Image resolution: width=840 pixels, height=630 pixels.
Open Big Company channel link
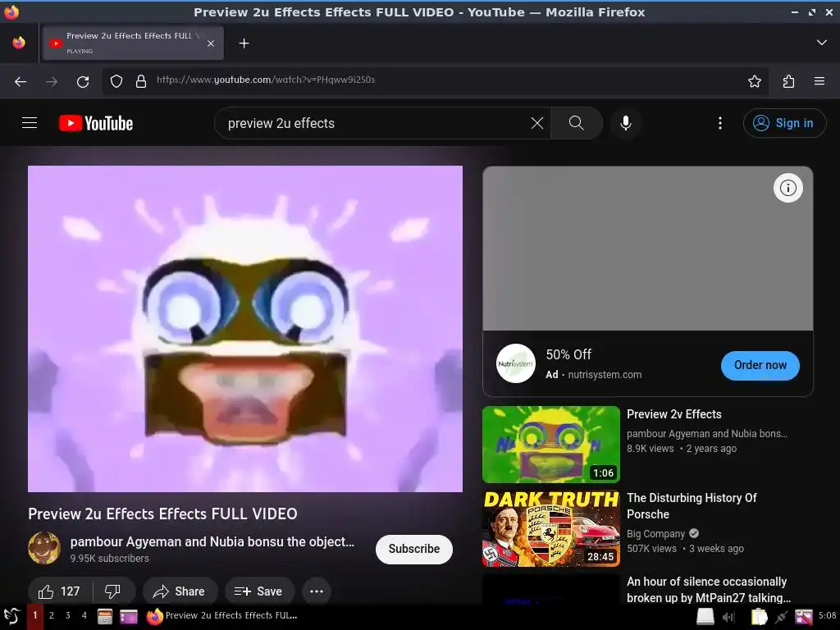point(655,533)
